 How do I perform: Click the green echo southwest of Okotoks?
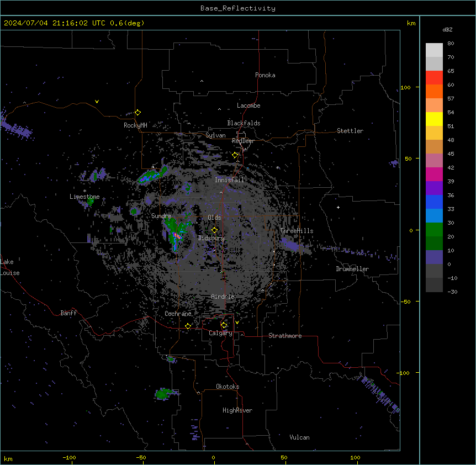click(x=164, y=394)
